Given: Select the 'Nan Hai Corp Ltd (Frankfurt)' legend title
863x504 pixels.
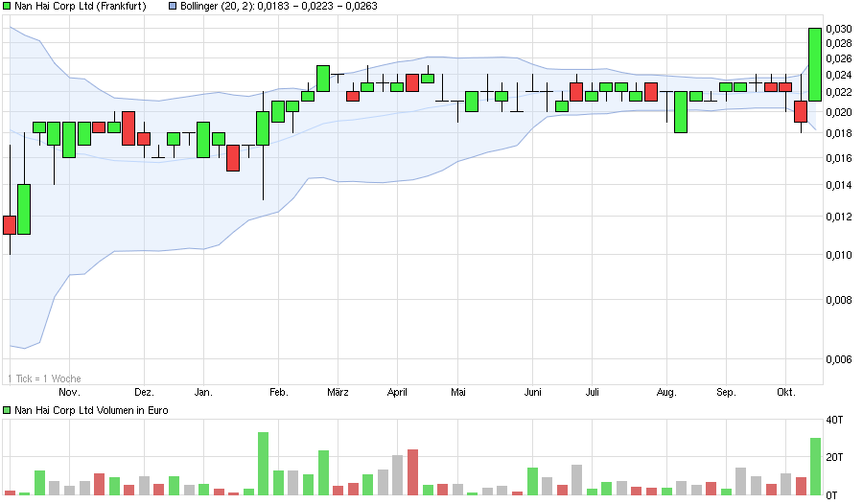Looking at the screenshot, I should point(81,7).
